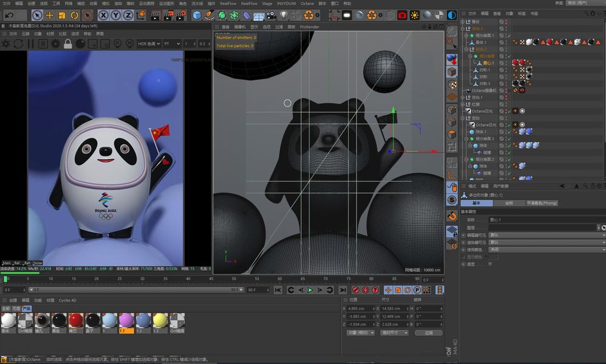606x364 pixels.
Task: Add a Camera object
Action: 271,15
